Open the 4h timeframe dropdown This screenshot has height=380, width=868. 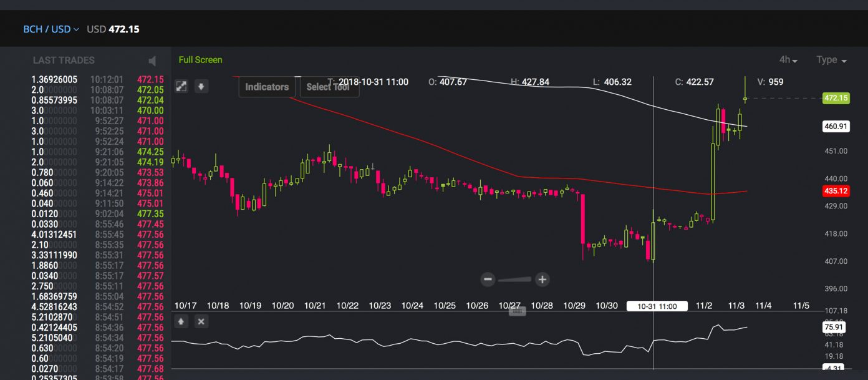788,60
